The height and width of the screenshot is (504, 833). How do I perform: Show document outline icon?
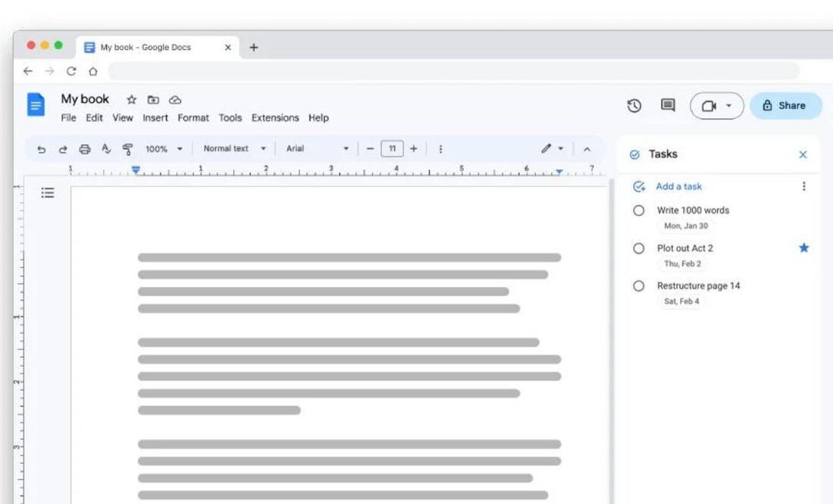[x=48, y=193]
